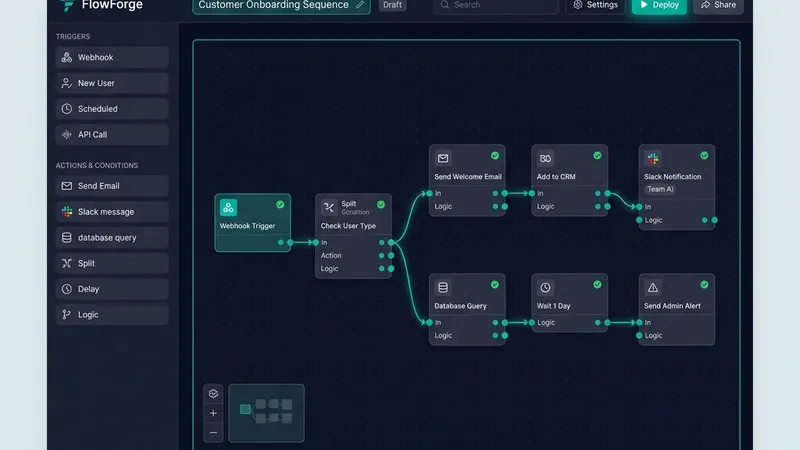Deploy the workflow
800x450 pixels.
click(659, 5)
